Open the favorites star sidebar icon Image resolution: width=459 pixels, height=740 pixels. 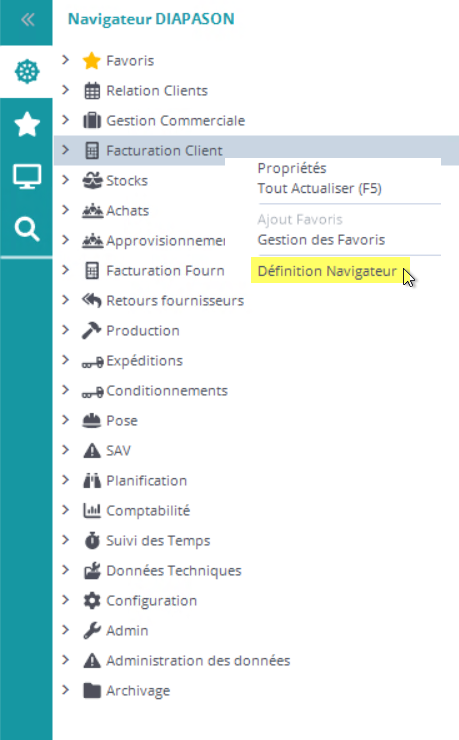(27, 124)
